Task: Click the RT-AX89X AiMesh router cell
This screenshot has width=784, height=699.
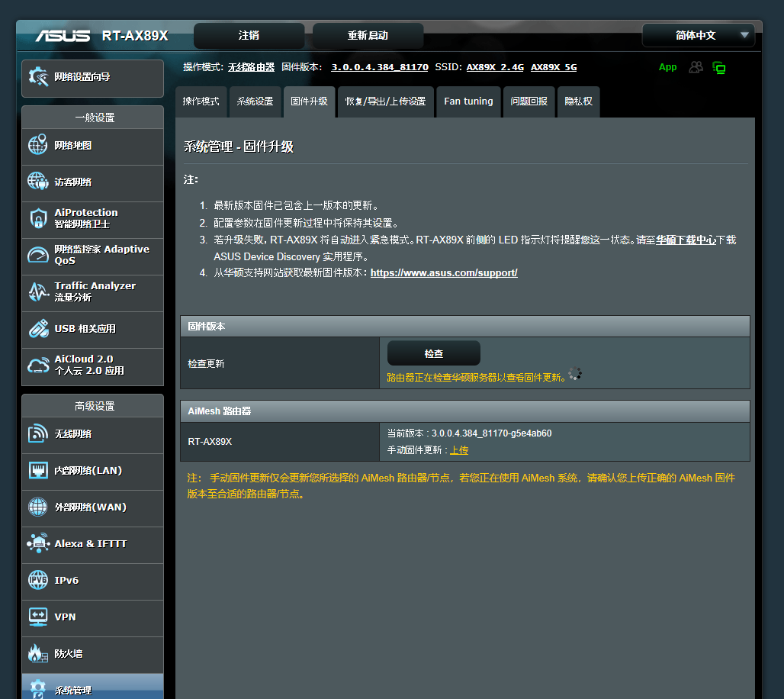Action: point(279,441)
